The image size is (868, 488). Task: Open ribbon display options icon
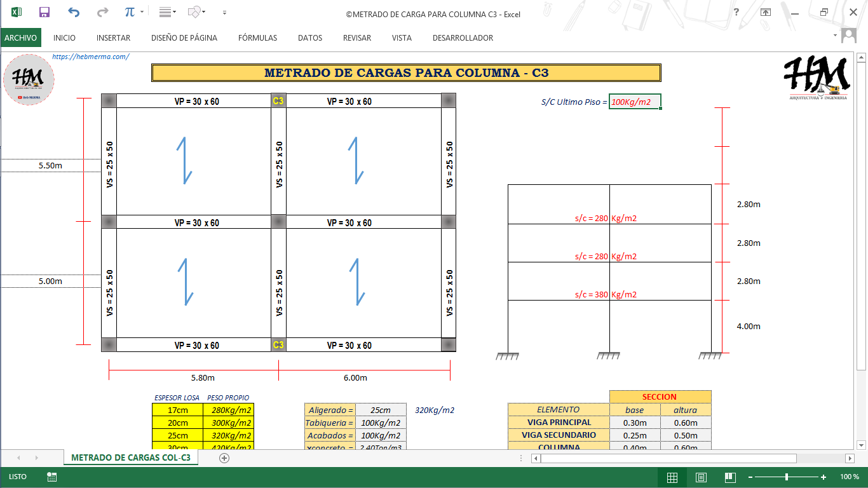pyautogui.click(x=766, y=12)
